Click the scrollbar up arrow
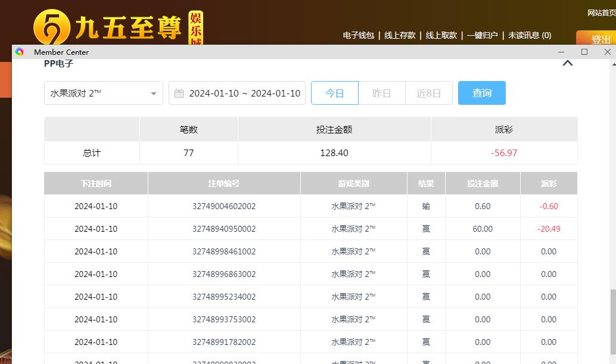Image resolution: width=616 pixels, height=364 pixels. click(613, 64)
